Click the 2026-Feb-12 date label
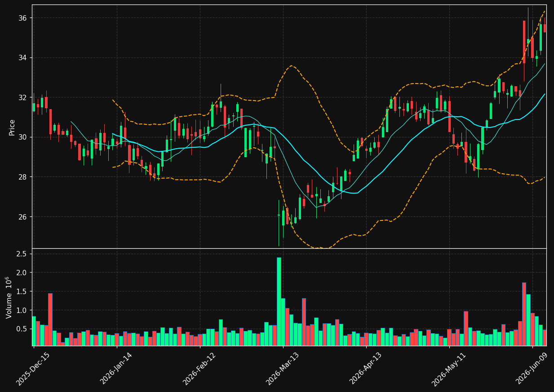 coord(199,369)
